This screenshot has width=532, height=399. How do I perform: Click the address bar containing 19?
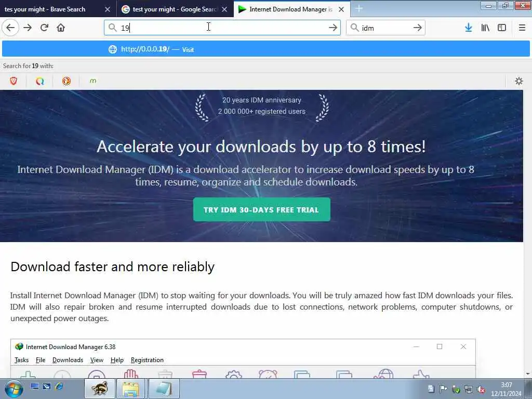(x=222, y=28)
